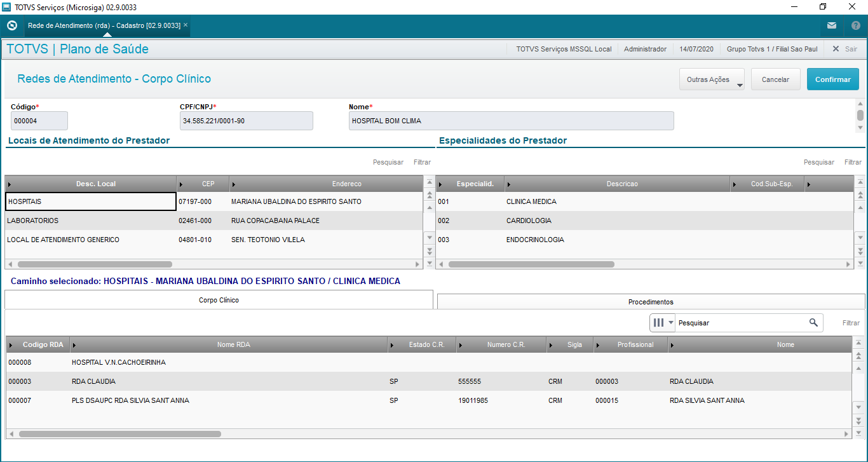Click the magnifier icon in the Pesquisar box
Screen dimensions: 868x462
pos(813,323)
